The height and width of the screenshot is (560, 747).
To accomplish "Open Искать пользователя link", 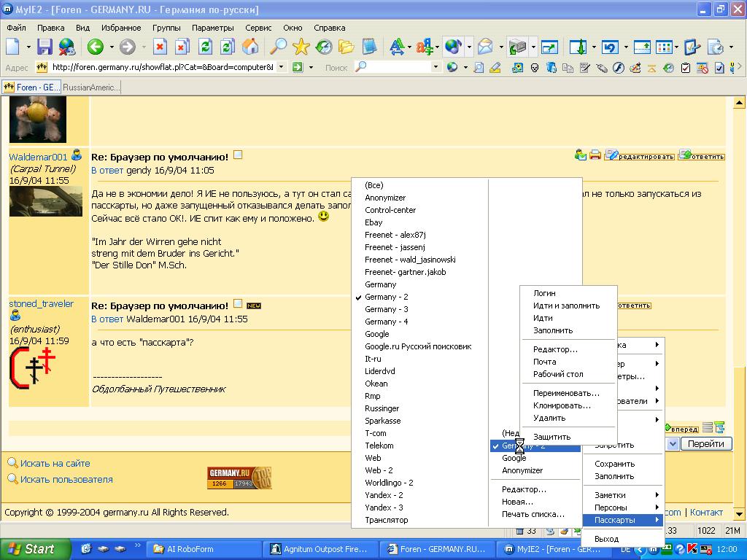I will (66, 480).
